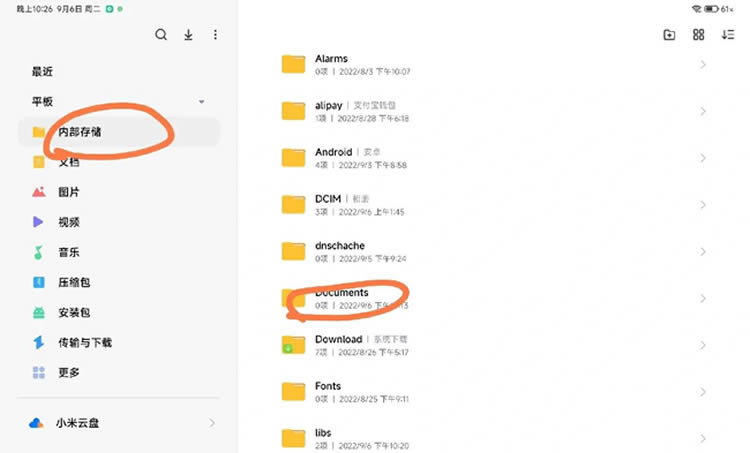This screenshot has height=453, width=750.
Task: Open the three-dot overflow menu
Action: tap(215, 35)
